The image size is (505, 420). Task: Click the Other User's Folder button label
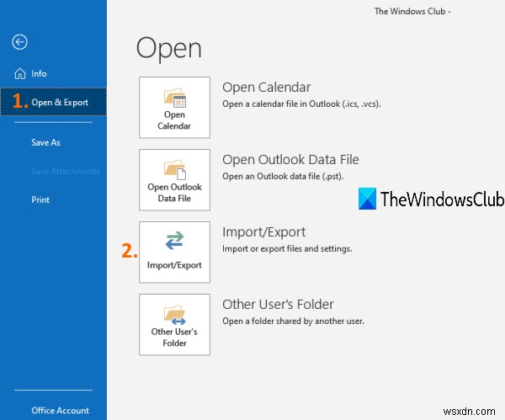pos(174,338)
